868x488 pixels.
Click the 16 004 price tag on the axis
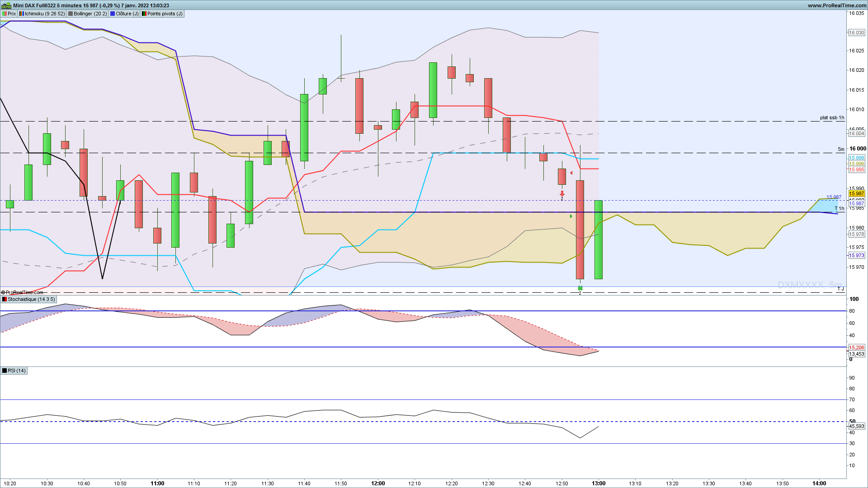click(x=857, y=134)
